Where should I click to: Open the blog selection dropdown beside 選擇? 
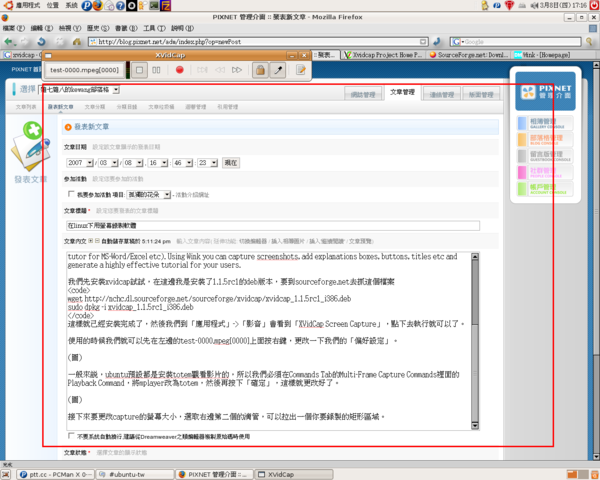pyautogui.click(x=80, y=90)
